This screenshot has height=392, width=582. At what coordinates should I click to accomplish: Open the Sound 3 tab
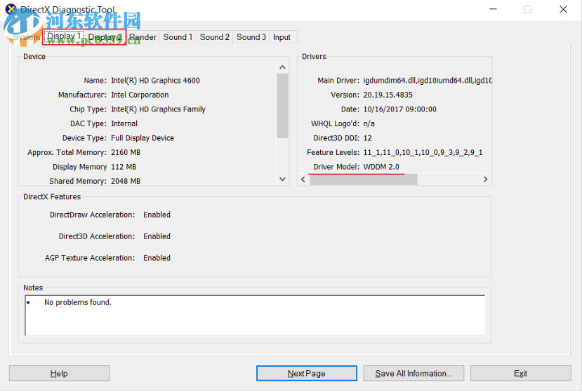(251, 37)
